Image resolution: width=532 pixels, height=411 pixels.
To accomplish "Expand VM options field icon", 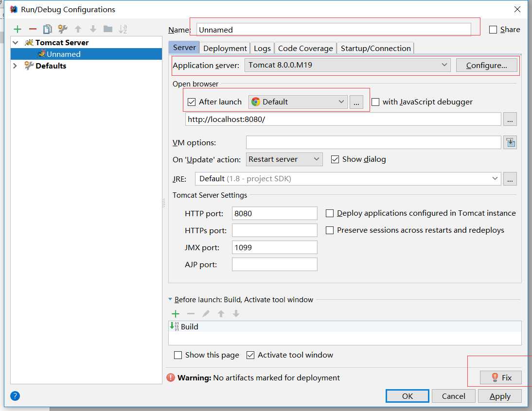I will 510,143.
